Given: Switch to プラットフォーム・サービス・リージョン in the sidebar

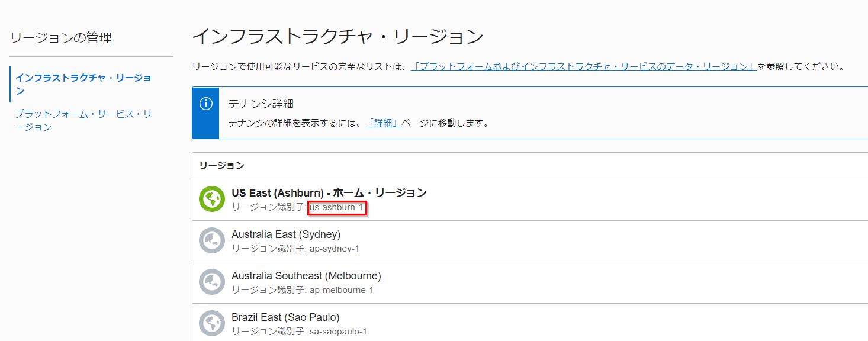Looking at the screenshot, I should tap(83, 120).
